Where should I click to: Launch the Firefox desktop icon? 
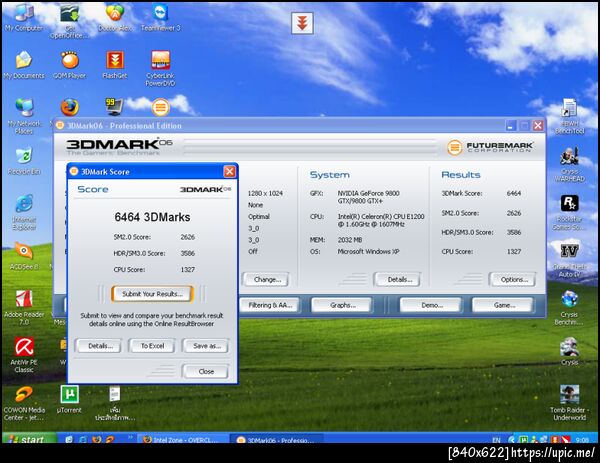point(70,107)
